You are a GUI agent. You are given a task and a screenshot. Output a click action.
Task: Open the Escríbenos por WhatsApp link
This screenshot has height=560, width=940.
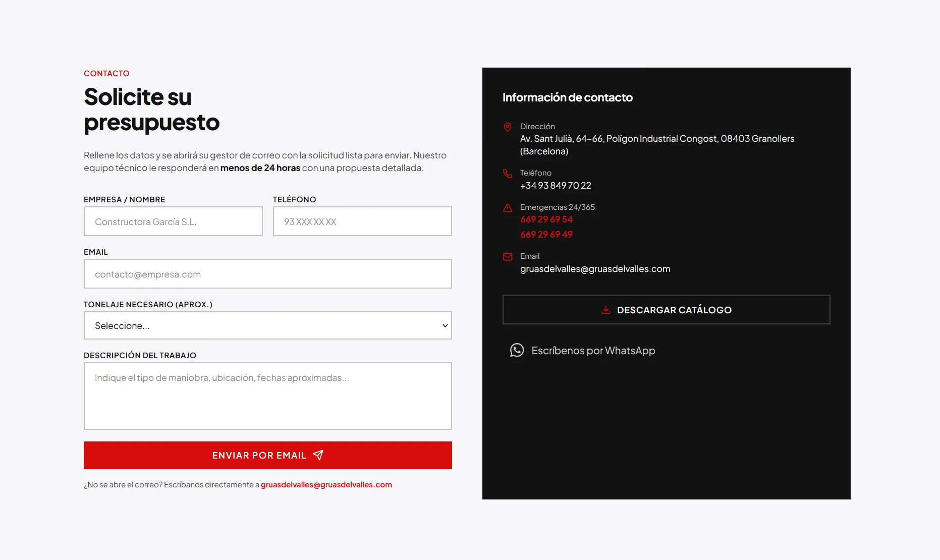click(583, 350)
